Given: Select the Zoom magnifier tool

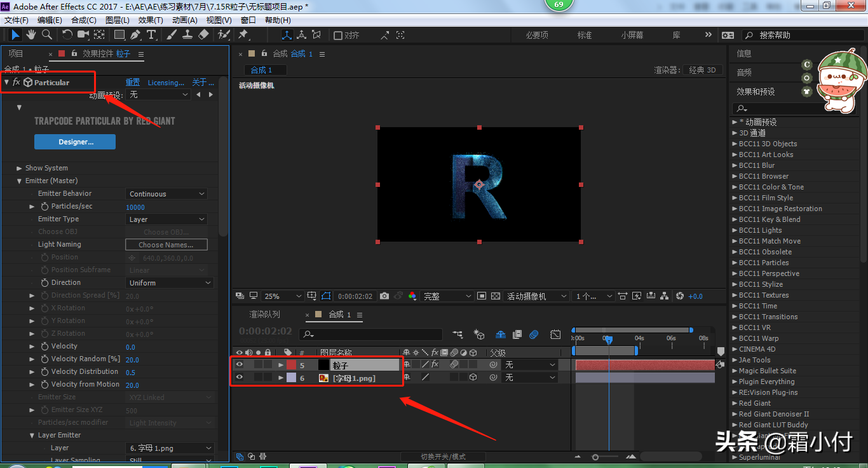Looking at the screenshot, I should [x=47, y=35].
